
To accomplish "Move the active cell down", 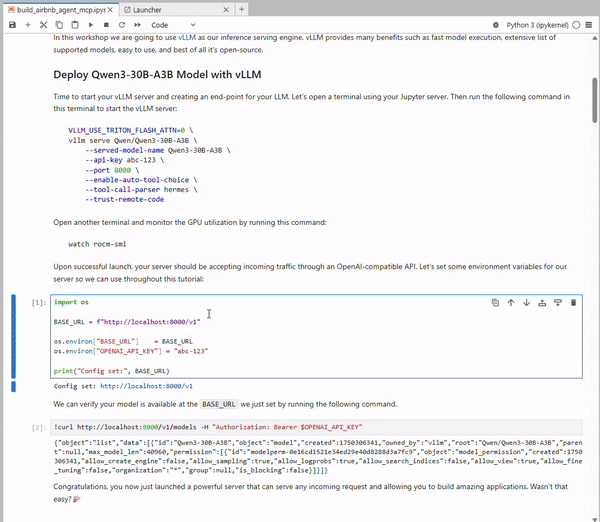I will [526, 302].
